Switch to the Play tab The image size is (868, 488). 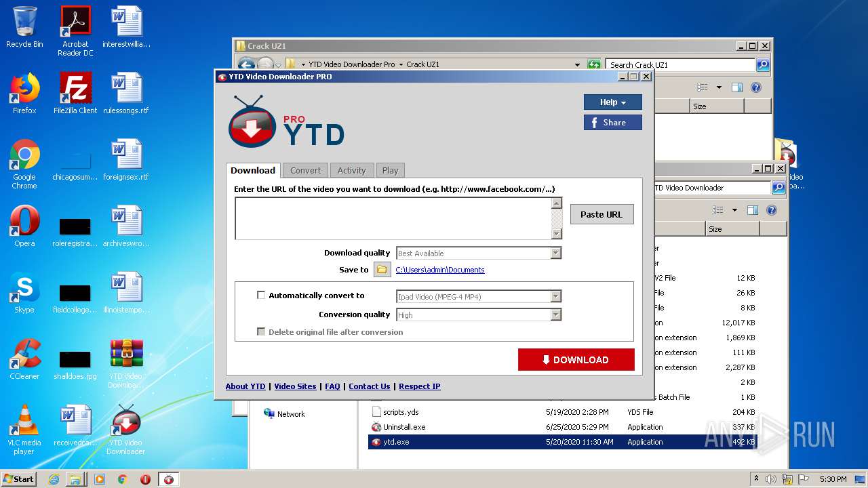click(390, 170)
